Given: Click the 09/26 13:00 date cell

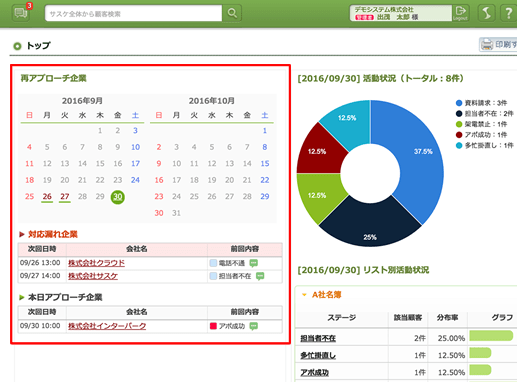Looking at the screenshot, I should point(40,263).
